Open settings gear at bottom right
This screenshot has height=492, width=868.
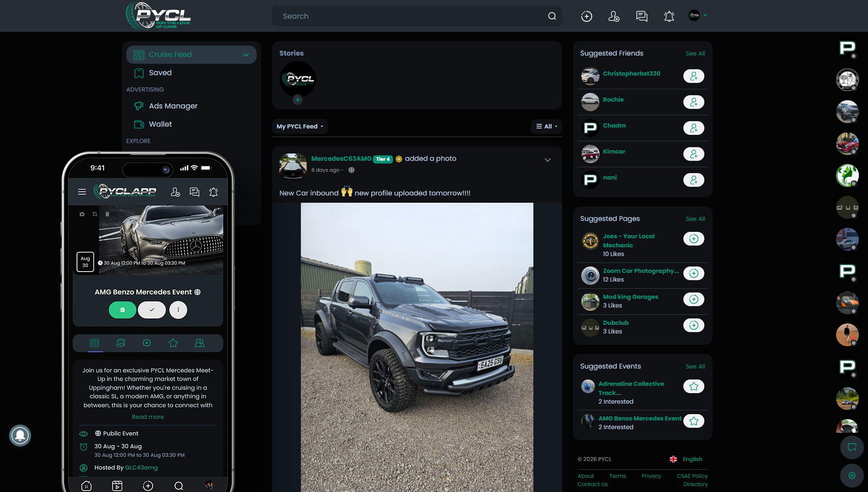pos(852,476)
